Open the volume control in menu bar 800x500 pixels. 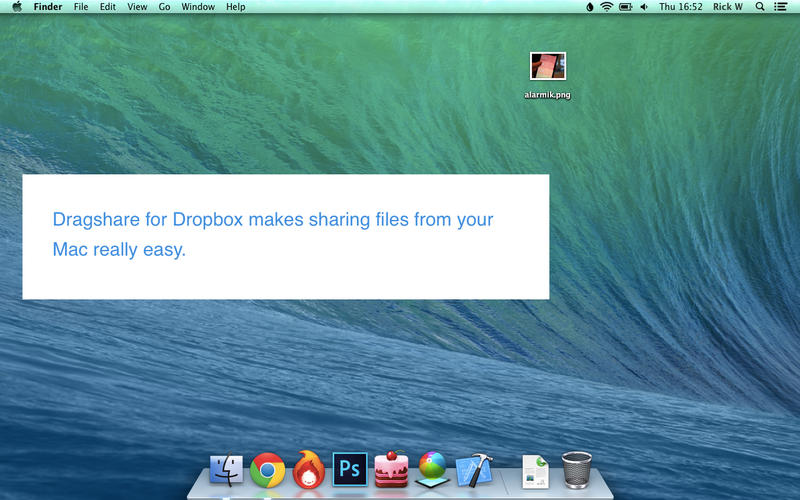coord(643,7)
